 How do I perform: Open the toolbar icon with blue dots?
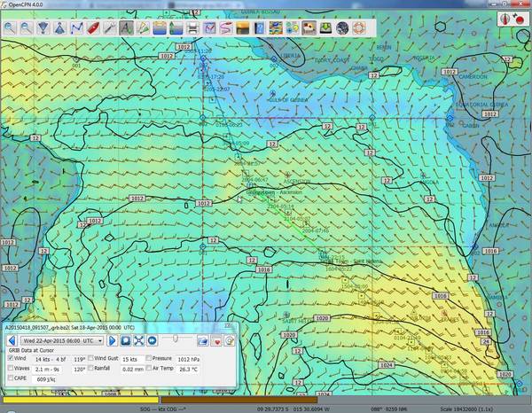coord(293,27)
